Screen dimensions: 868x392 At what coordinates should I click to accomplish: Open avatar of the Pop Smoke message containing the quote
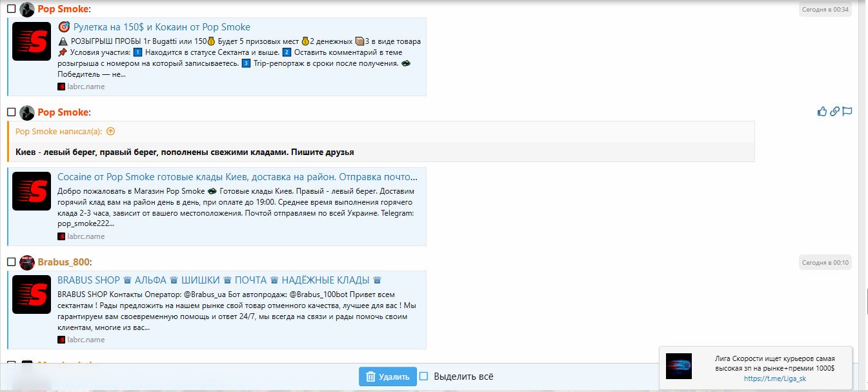[x=27, y=112]
